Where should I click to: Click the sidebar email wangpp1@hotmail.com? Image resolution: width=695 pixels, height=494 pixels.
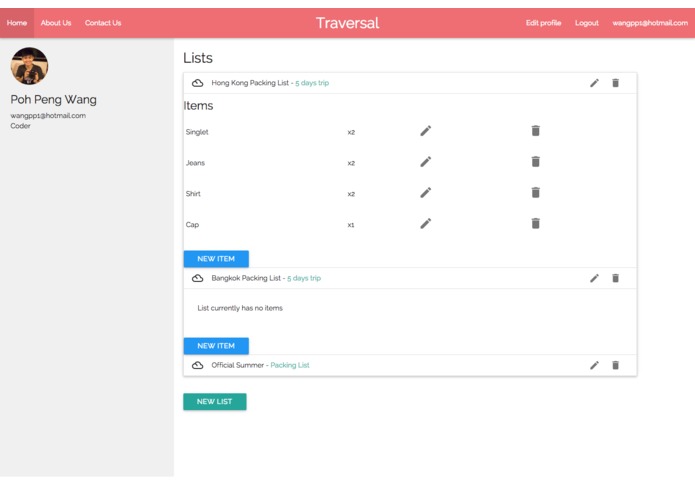click(x=48, y=116)
